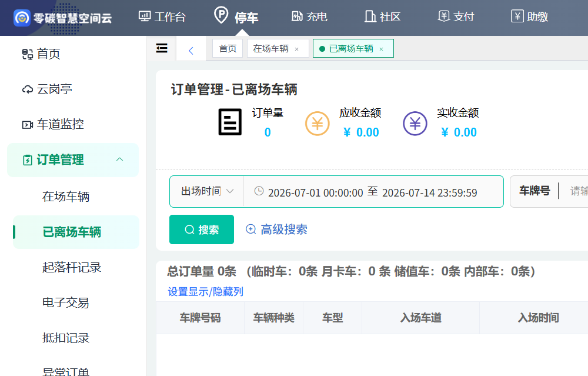Open the 工作台 top menu
Viewport: 588px width, 376px height.
coord(162,16)
